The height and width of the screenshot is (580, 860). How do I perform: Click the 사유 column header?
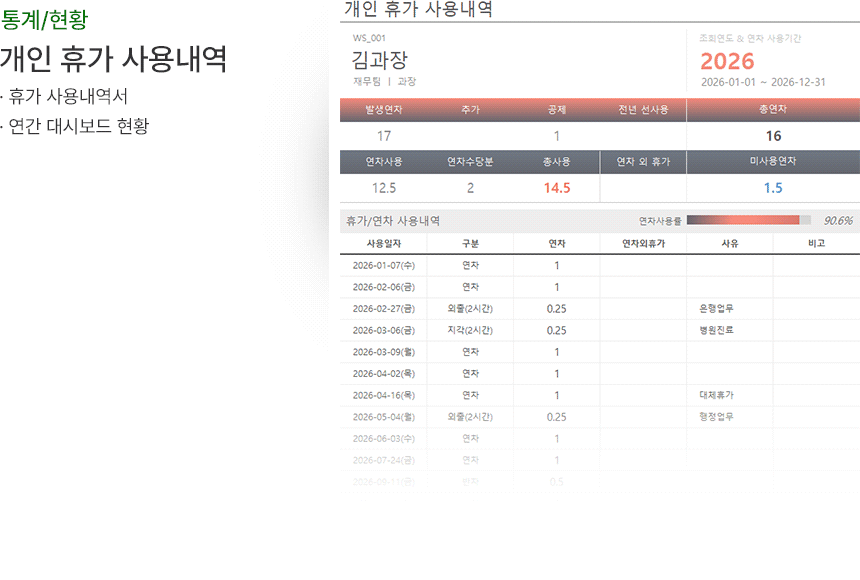(729, 243)
